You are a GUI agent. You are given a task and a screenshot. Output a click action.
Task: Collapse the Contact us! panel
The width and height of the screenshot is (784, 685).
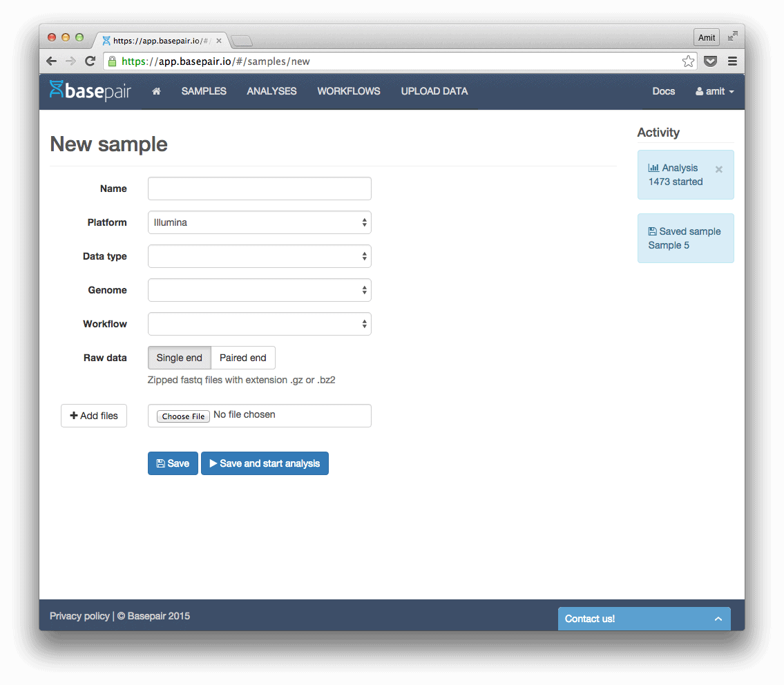coord(718,619)
